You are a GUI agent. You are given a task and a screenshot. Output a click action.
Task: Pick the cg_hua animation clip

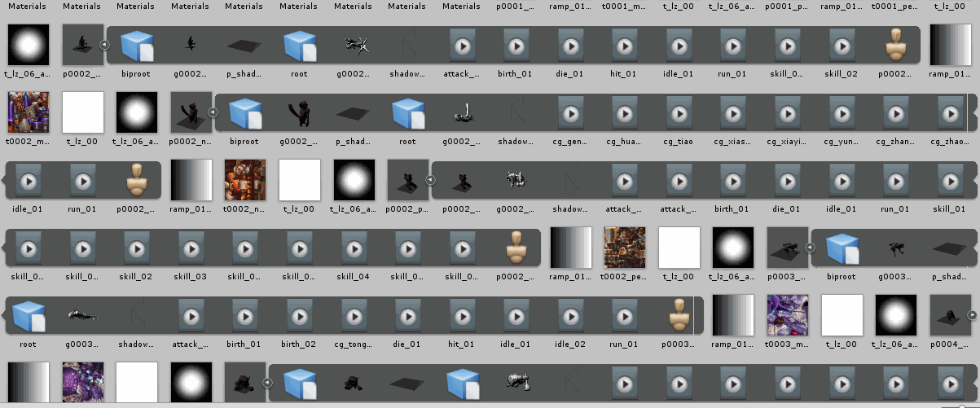(623, 112)
